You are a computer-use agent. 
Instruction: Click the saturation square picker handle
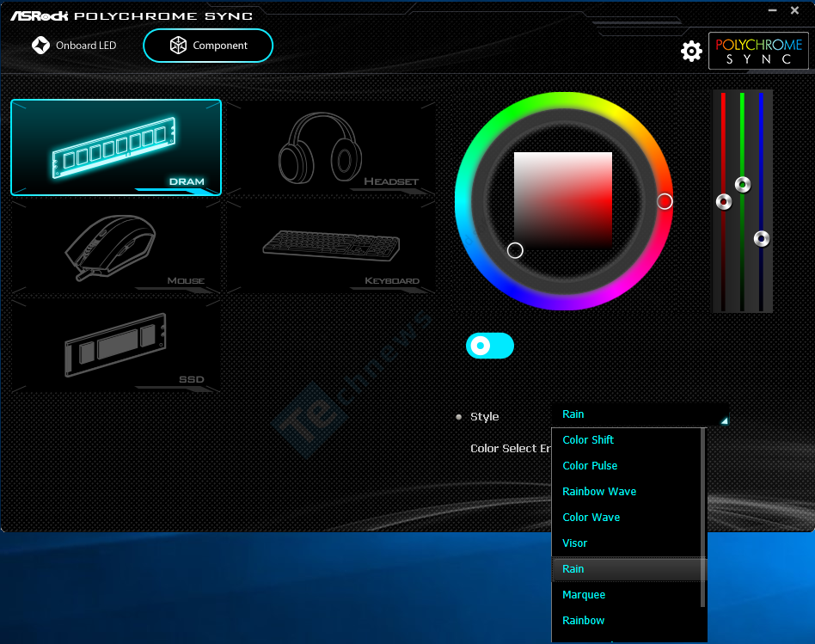[515, 250]
